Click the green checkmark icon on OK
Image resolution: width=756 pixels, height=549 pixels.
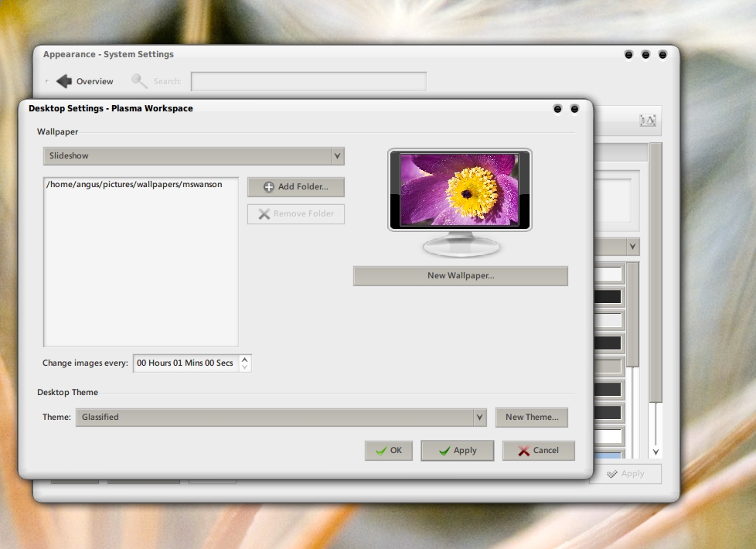[381, 451]
